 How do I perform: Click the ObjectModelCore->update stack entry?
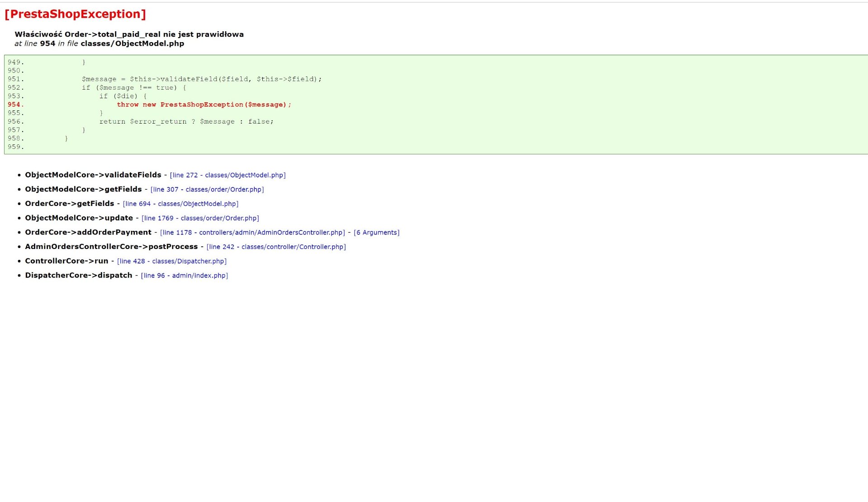pyautogui.click(x=79, y=218)
